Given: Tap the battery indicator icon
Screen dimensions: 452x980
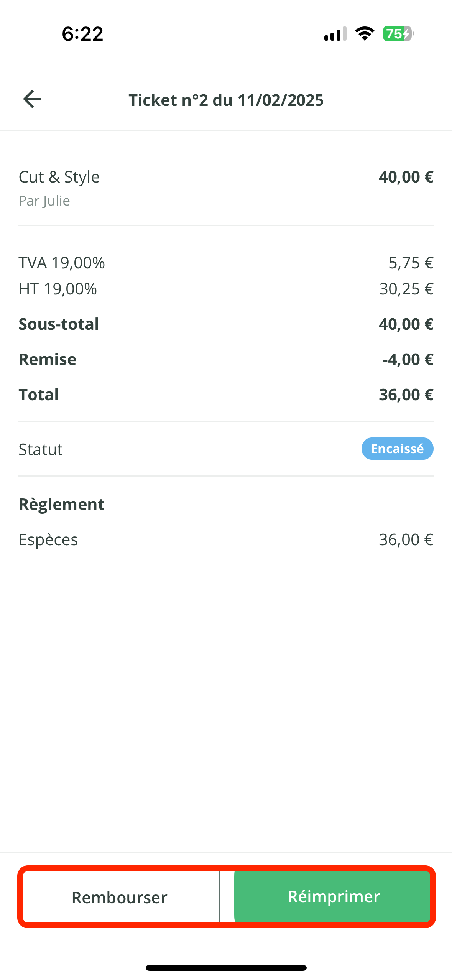Looking at the screenshot, I should click(398, 34).
